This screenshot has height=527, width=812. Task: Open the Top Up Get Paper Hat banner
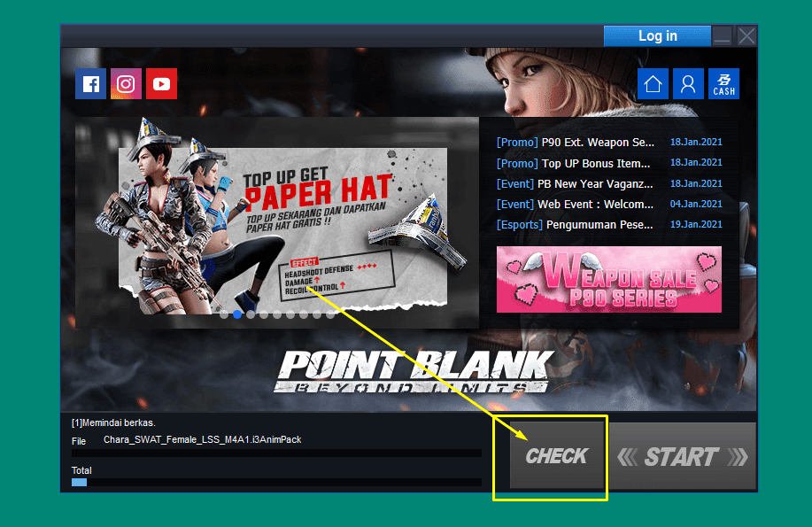[x=277, y=223]
